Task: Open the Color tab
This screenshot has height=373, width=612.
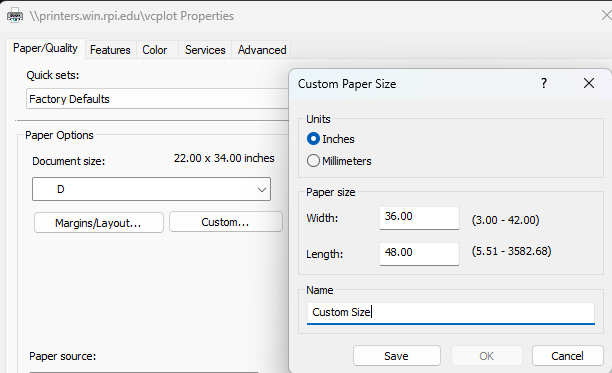Action: [155, 50]
